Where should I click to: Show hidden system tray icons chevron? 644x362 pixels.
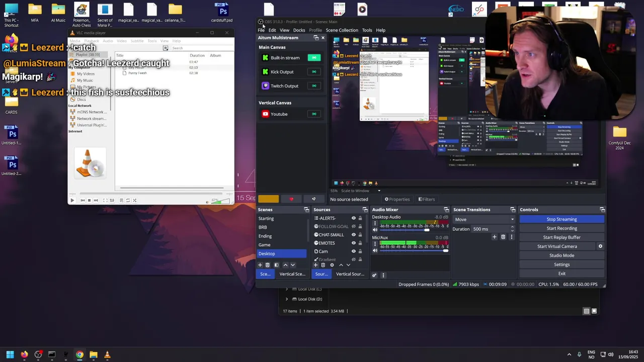(x=569, y=354)
